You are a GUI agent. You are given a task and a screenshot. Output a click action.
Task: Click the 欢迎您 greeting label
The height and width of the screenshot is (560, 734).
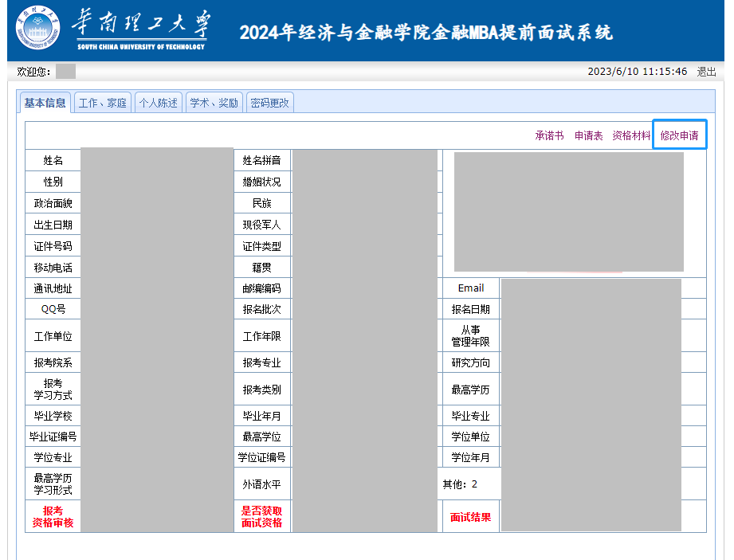click(33, 72)
